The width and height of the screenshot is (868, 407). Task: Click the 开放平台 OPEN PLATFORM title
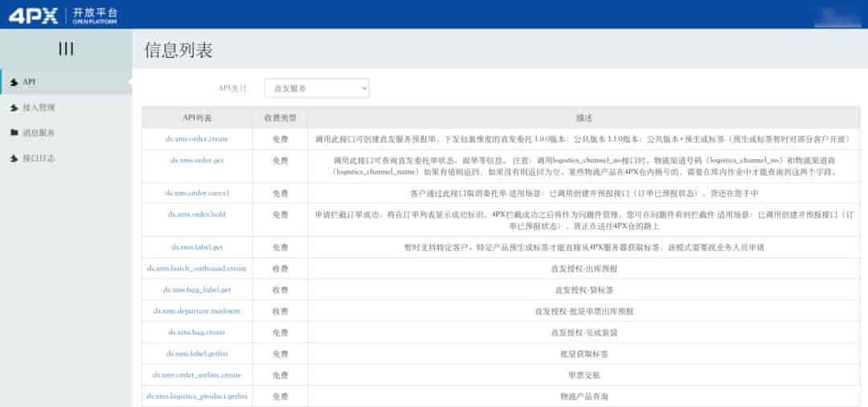coord(95,15)
